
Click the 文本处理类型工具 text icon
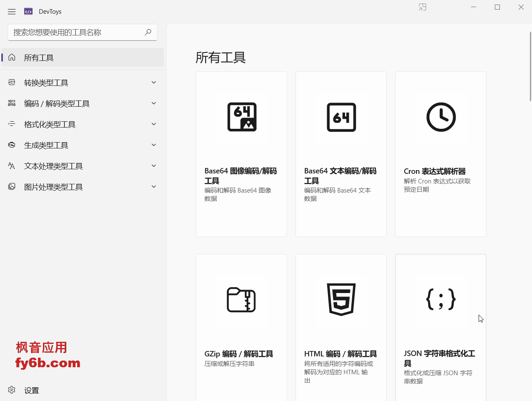pyautogui.click(x=12, y=165)
